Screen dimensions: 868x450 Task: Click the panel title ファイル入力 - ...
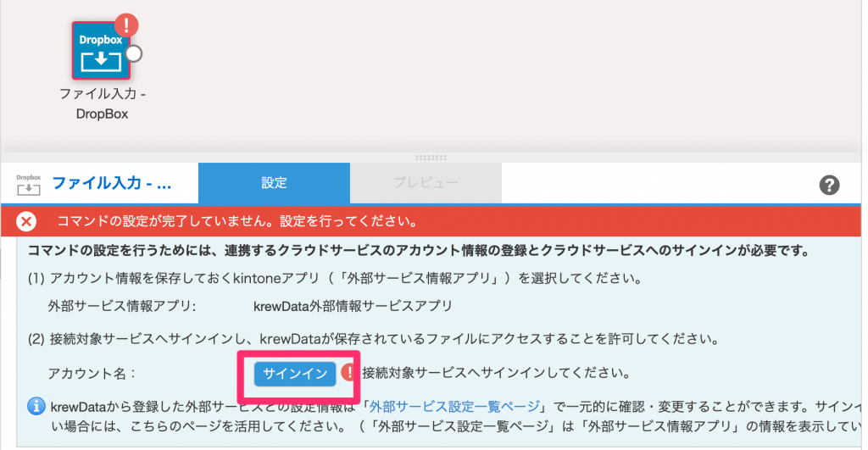pos(111,183)
